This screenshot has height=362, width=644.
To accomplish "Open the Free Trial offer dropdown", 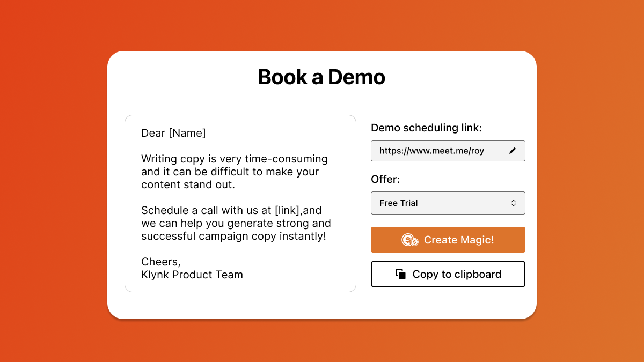I will [448, 203].
